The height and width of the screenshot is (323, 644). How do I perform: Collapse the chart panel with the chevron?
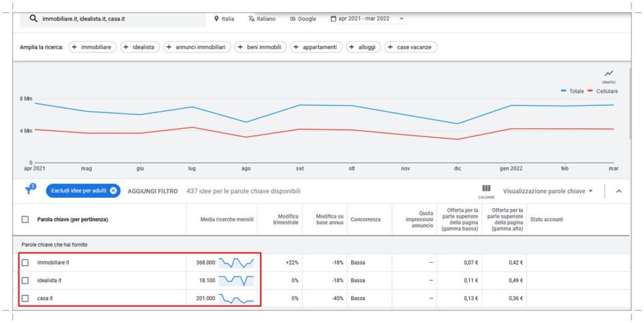(619, 191)
